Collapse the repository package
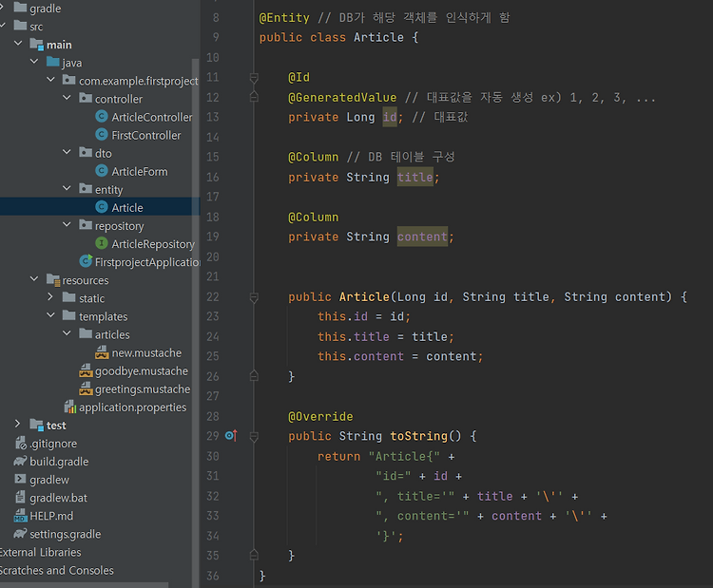Image resolution: width=713 pixels, height=588 pixels. coord(67,224)
